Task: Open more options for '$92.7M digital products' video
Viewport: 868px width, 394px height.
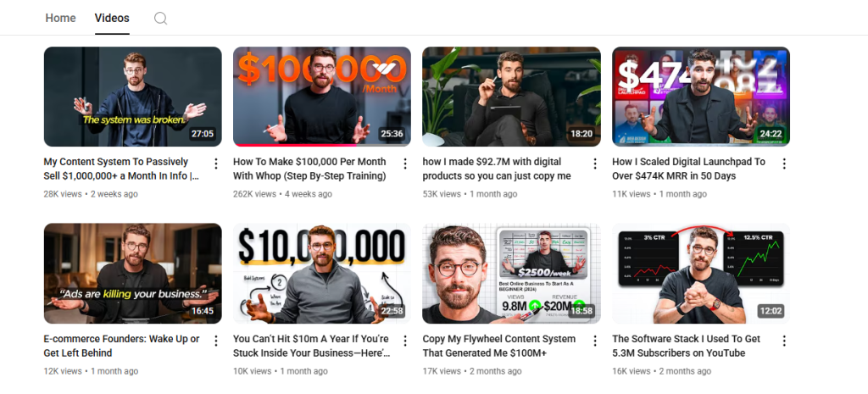Action: pyautogui.click(x=595, y=164)
